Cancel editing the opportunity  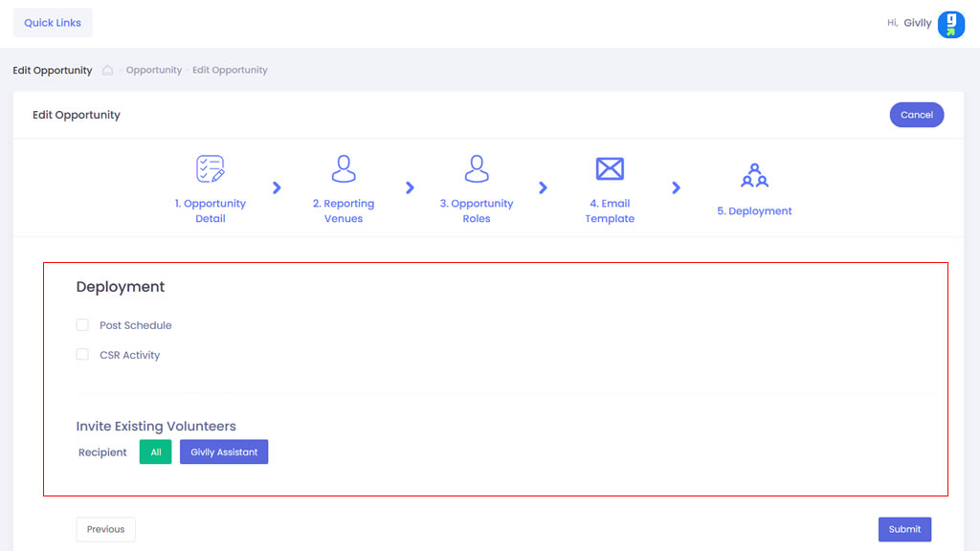pyautogui.click(x=916, y=115)
